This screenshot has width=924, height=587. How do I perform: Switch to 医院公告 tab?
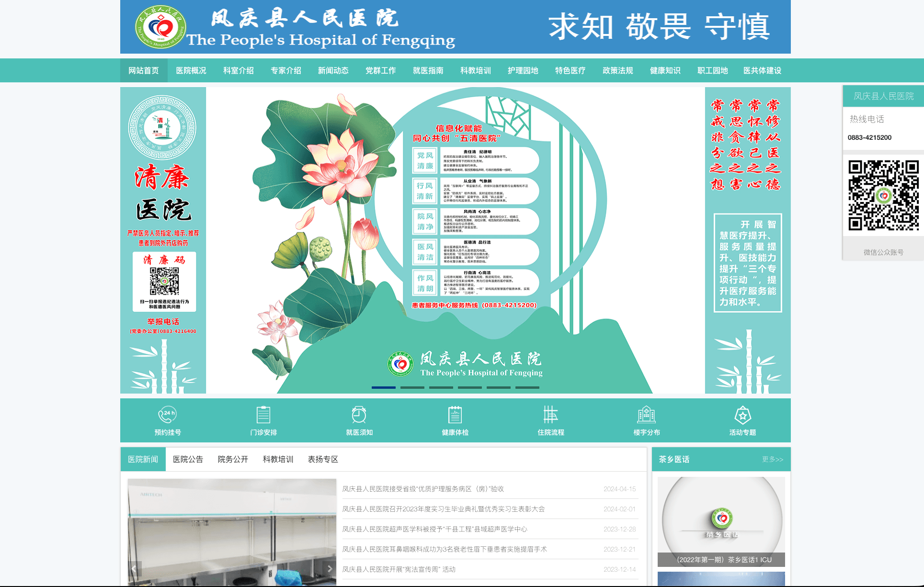pos(188,459)
